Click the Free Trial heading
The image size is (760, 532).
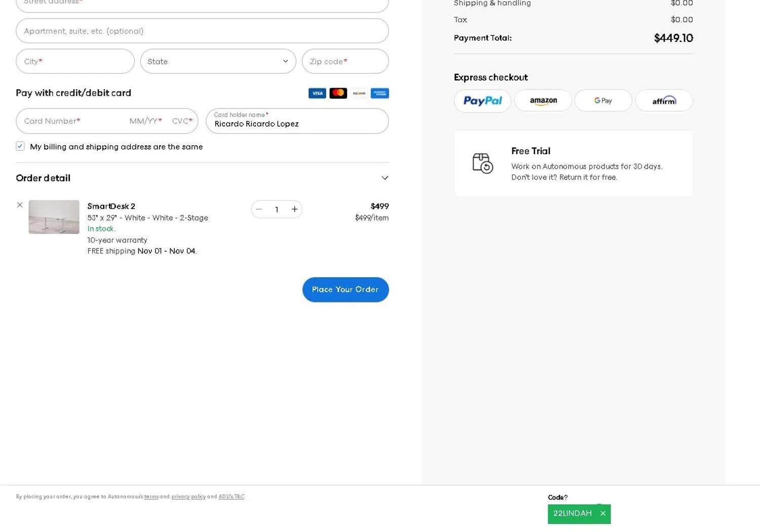pyautogui.click(x=530, y=151)
